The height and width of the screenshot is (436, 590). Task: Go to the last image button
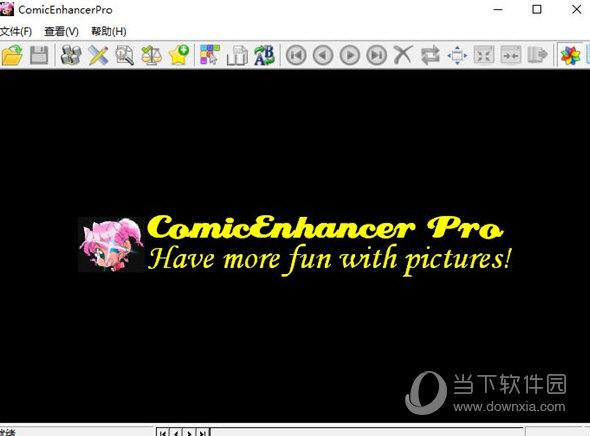(x=377, y=55)
